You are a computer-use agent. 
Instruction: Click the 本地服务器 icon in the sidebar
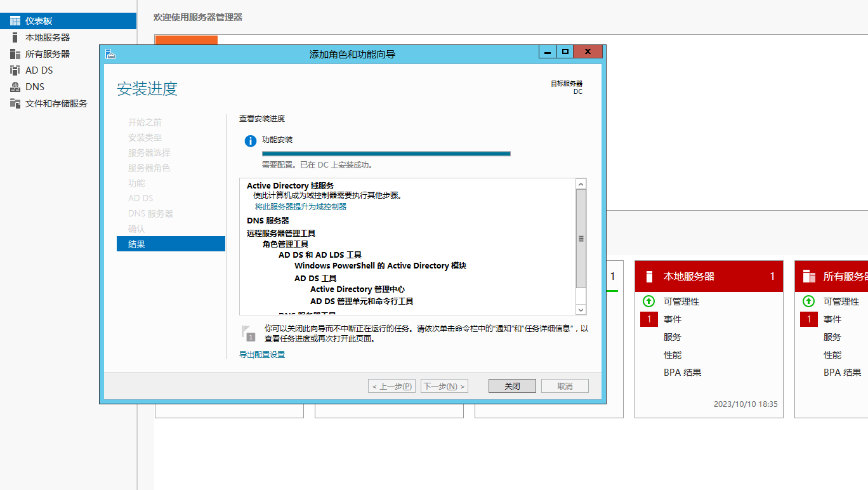[x=15, y=37]
